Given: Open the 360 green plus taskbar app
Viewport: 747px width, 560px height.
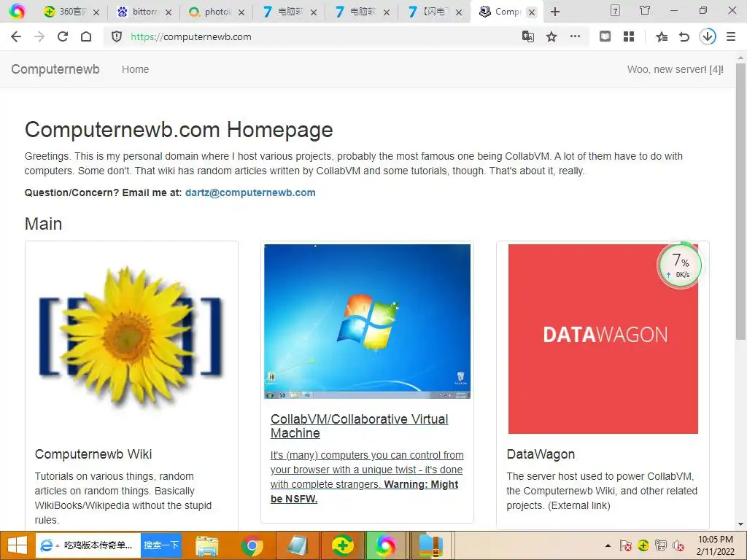Looking at the screenshot, I should (343, 545).
